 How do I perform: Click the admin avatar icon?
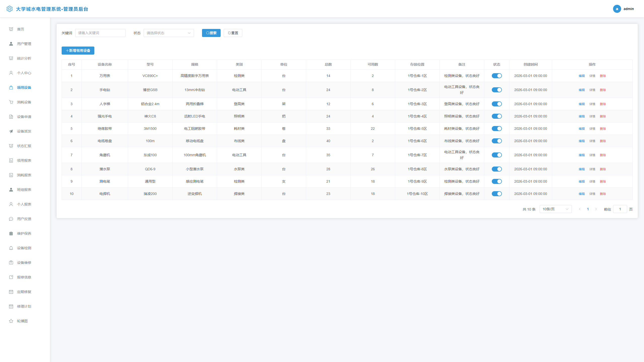pos(617,9)
